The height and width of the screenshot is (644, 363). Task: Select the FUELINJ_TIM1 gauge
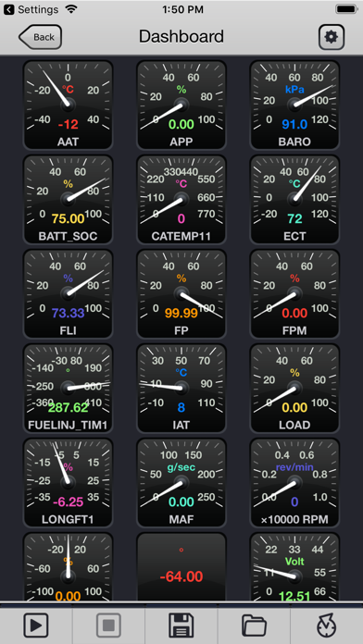68,389
